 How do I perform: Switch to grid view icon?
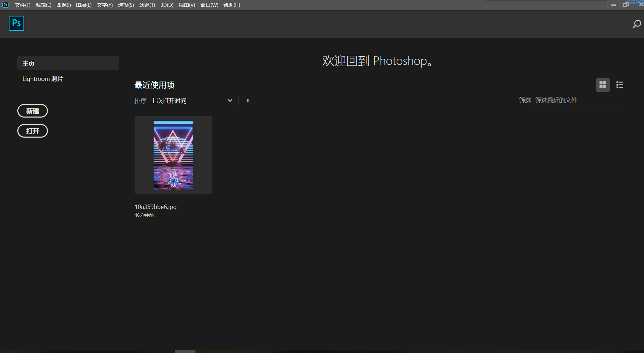click(603, 85)
